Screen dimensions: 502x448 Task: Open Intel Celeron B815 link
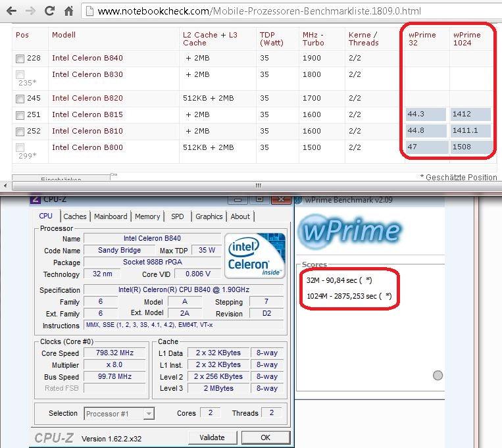pos(88,114)
